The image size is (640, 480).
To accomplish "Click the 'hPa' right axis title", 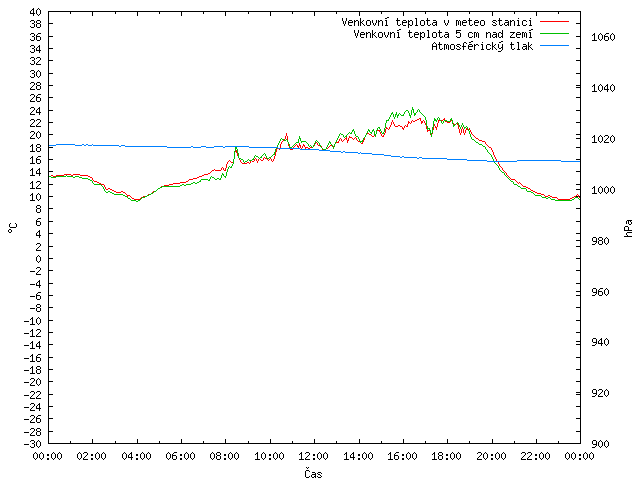I will pos(629,228).
